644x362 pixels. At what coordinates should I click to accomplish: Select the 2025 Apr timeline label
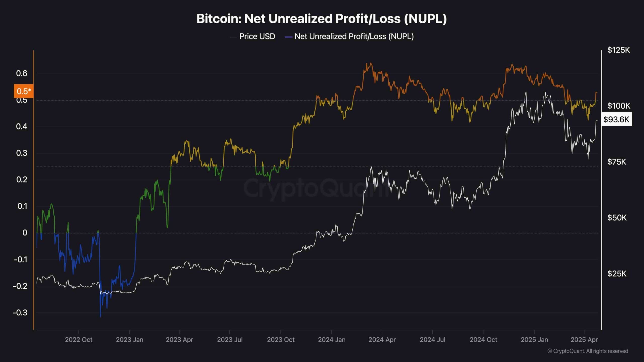(x=584, y=340)
